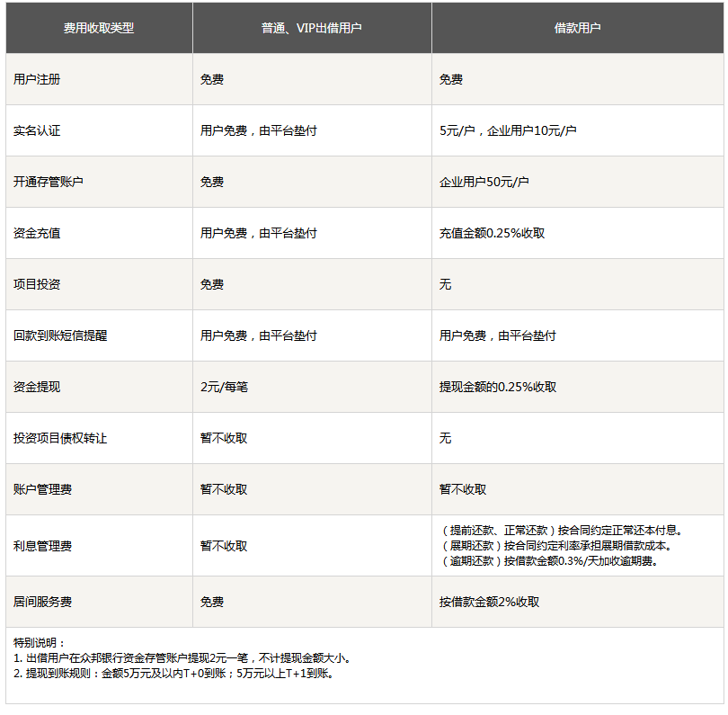Click 无 in 投资项目债权转让 row
The image size is (728, 715).
(x=445, y=438)
